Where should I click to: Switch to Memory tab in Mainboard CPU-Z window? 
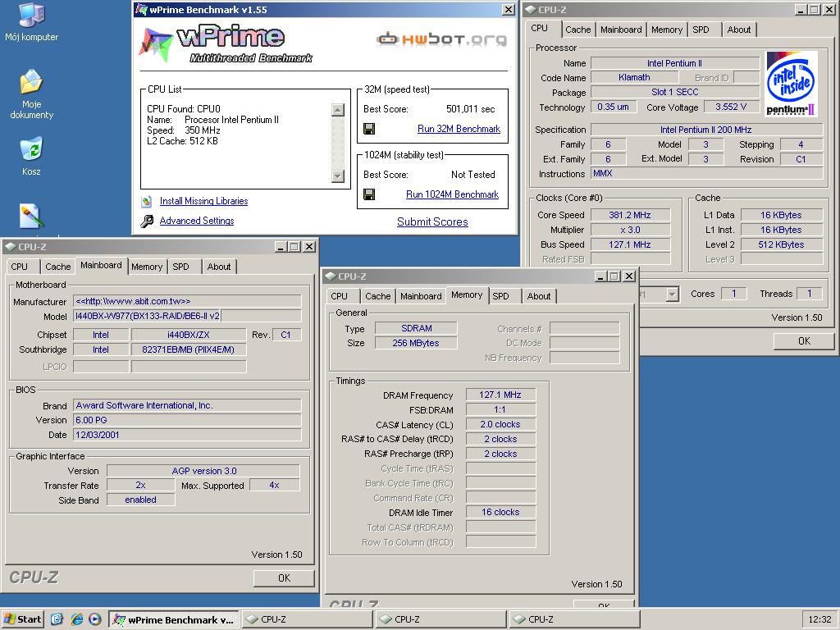(x=147, y=267)
